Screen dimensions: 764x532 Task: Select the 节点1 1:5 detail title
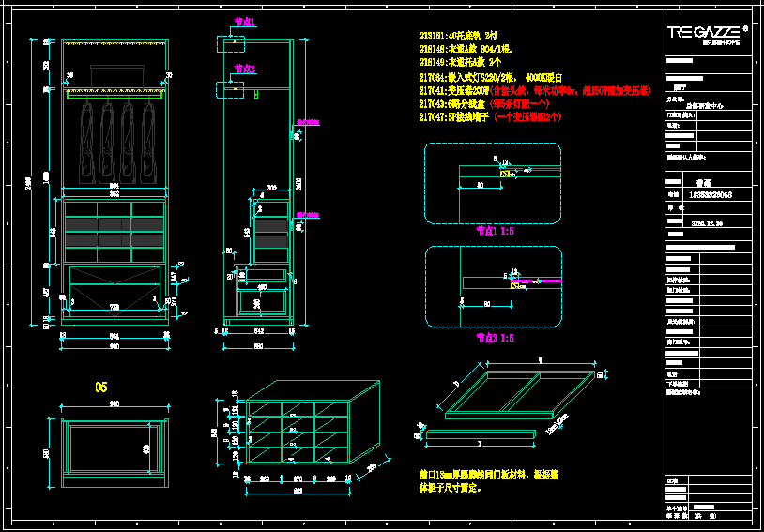(495, 231)
